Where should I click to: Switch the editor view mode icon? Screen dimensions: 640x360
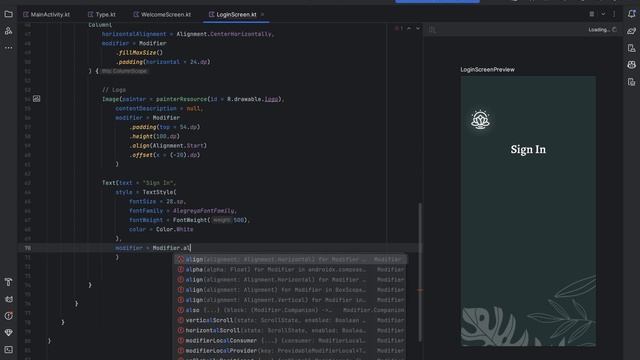(591, 14)
